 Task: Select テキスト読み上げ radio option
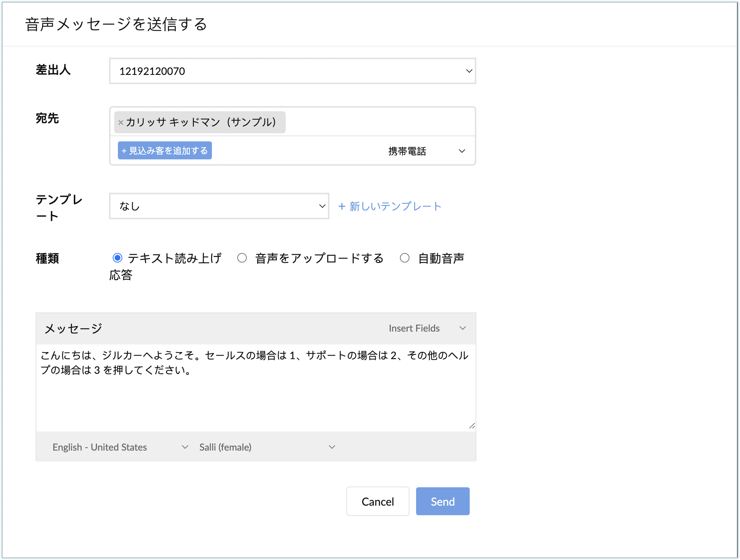coord(118,258)
